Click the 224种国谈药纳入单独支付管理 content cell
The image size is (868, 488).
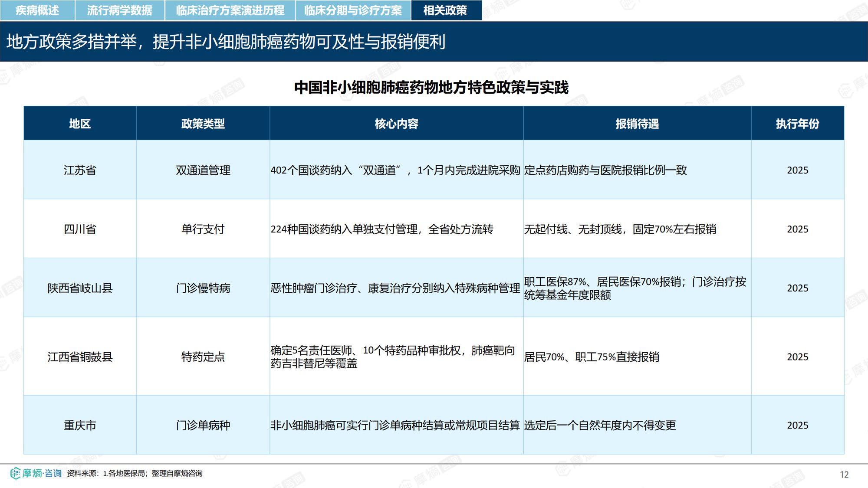point(397,229)
